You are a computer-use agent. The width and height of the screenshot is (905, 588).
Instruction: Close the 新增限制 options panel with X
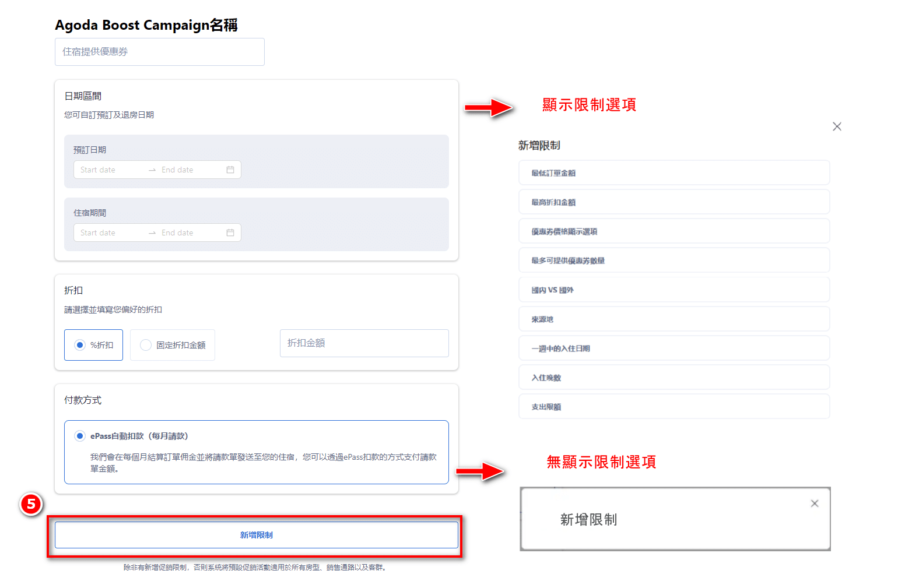(837, 126)
